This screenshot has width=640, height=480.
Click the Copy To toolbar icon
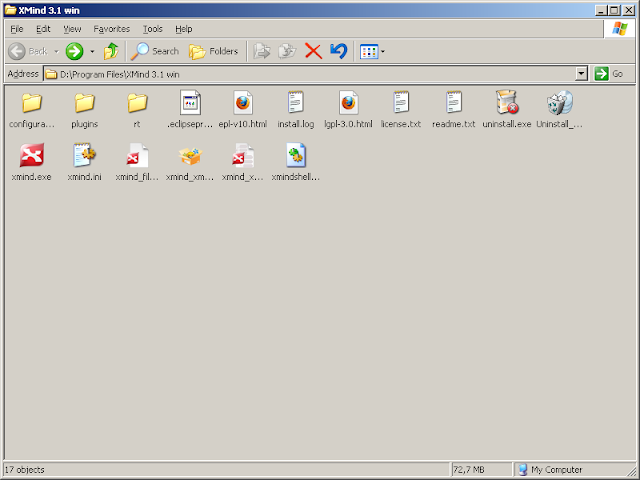(x=287, y=51)
